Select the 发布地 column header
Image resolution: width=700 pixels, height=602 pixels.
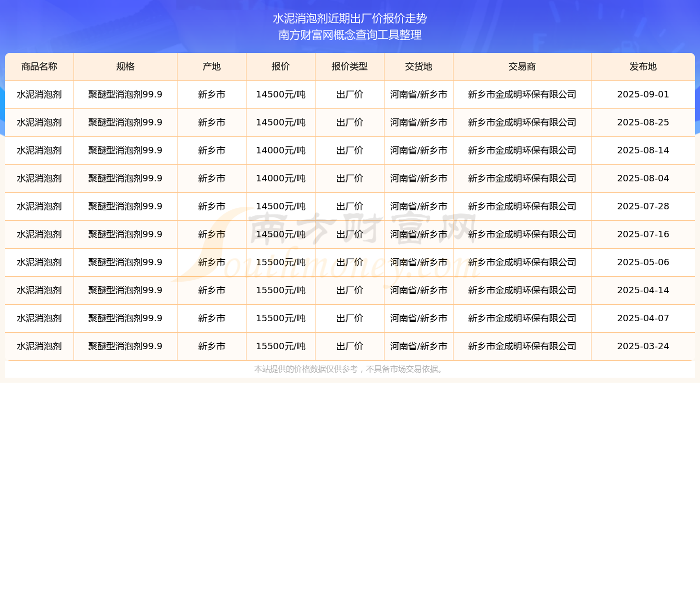pyautogui.click(x=643, y=66)
